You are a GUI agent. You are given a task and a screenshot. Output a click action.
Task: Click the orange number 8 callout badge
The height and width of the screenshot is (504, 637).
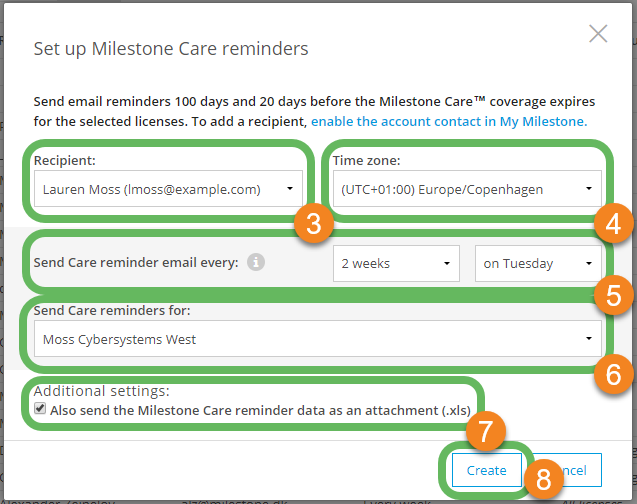pyautogui.click(x=543, y=479)
